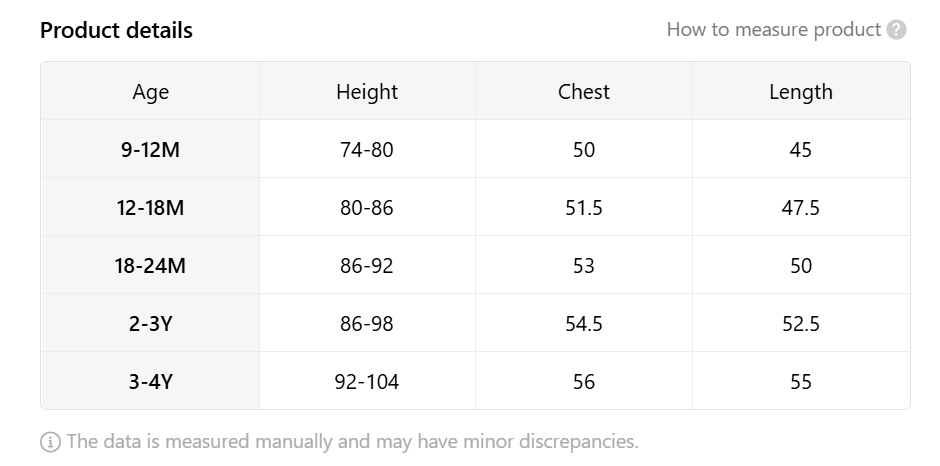This screenshot has height=466, width=940.
Task: Select the Age column header
Action: tap(150, 91)
